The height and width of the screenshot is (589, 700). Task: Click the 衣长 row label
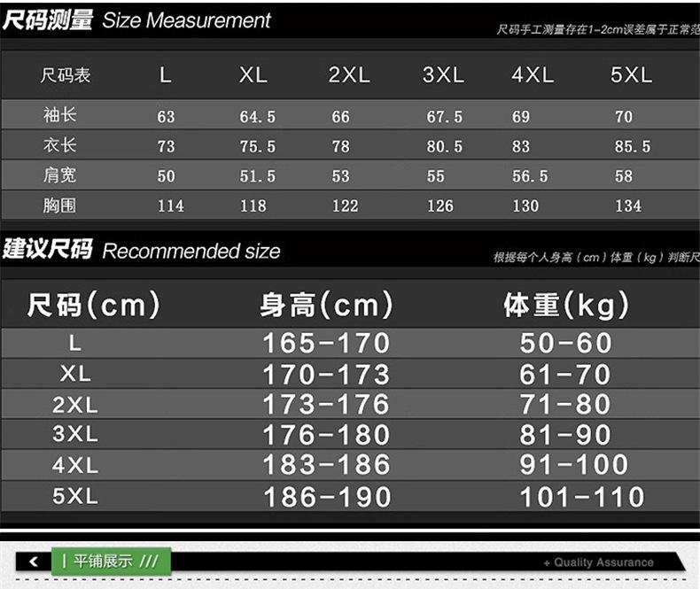click(59, 145)
